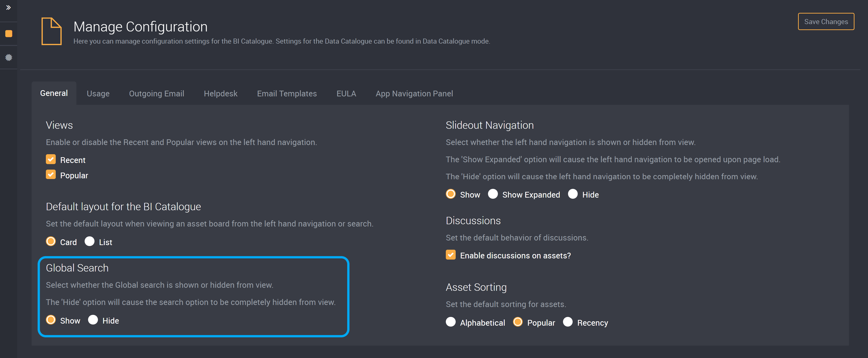
Task: Click 'Set the default behavior of discussions.' text
Action: coord(517,238)
